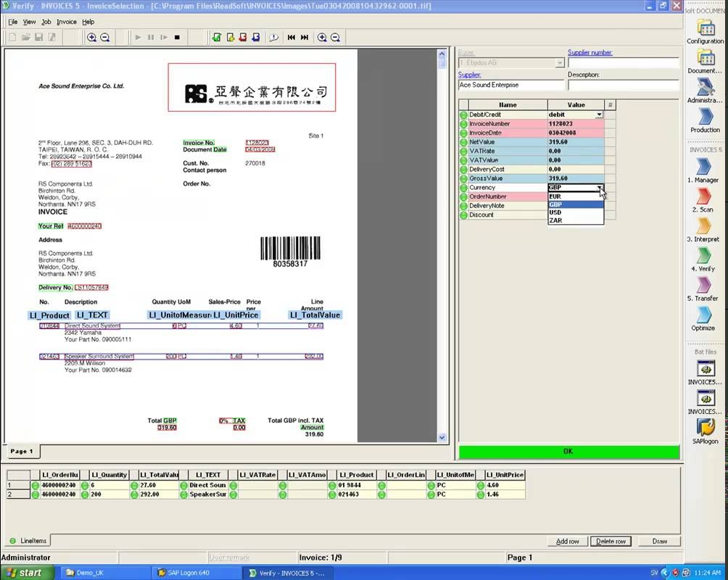Click the black Stop button in toolbar
The height and width of the screenshot is (580, 728).
[x=177, y=38]
